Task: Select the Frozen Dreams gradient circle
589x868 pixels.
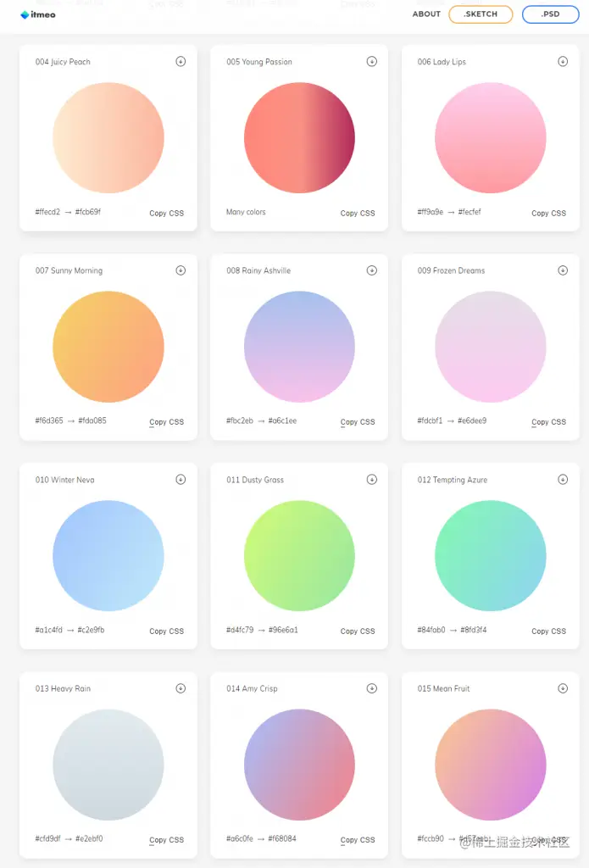Action: click(x=491, y=347)
